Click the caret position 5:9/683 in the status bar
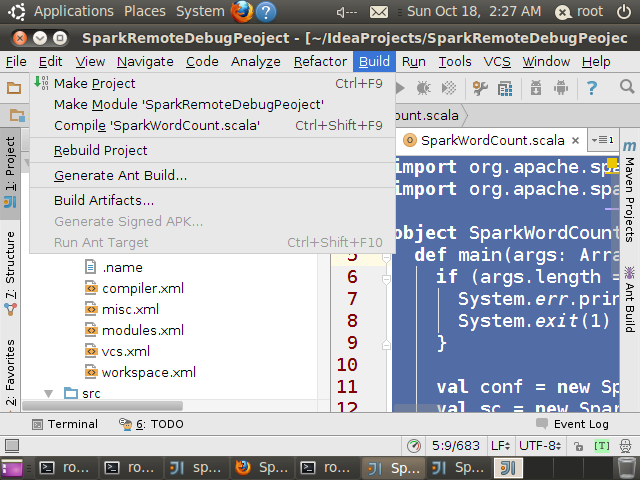Screen dimensions: 640x480 456,446
